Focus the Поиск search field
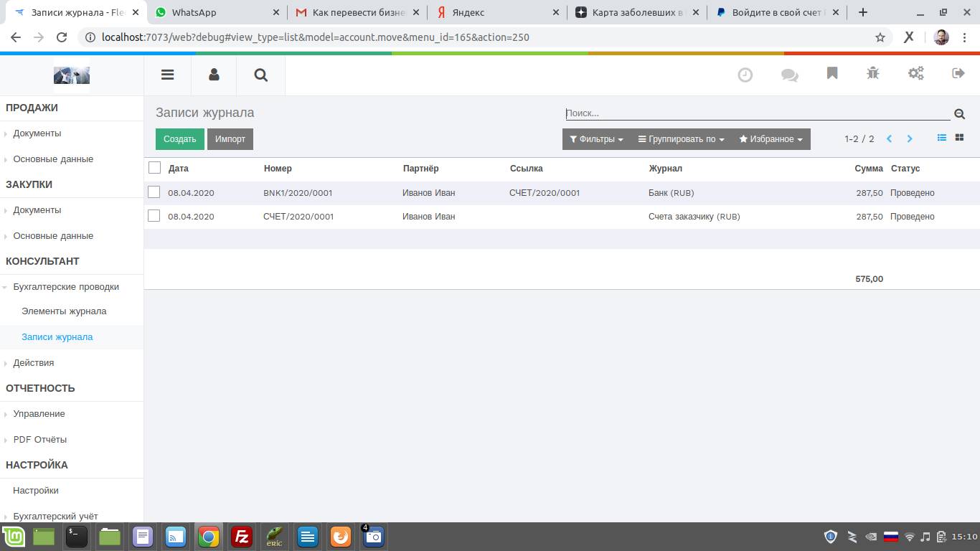980x551 pixels. 757,113
